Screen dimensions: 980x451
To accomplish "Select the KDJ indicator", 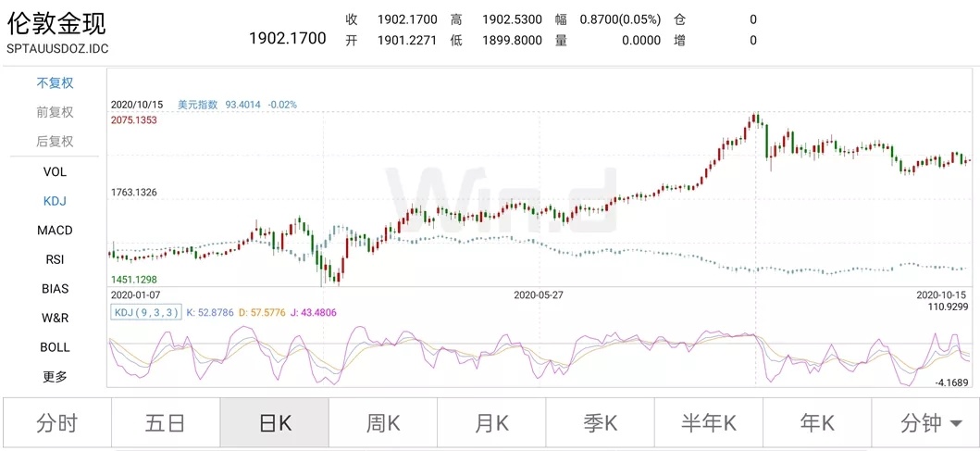I will click(55, 201).
